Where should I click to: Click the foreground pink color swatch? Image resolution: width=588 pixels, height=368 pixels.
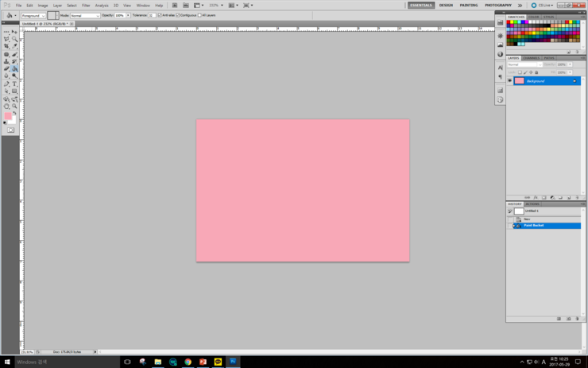pyautogui.click(x=8, y=116)
